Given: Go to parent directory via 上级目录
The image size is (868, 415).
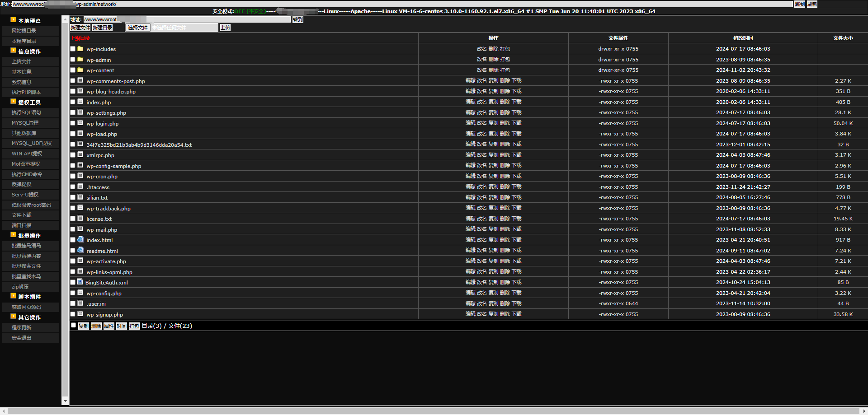Looking at the screenshot, I should click(x=80, y=38).
